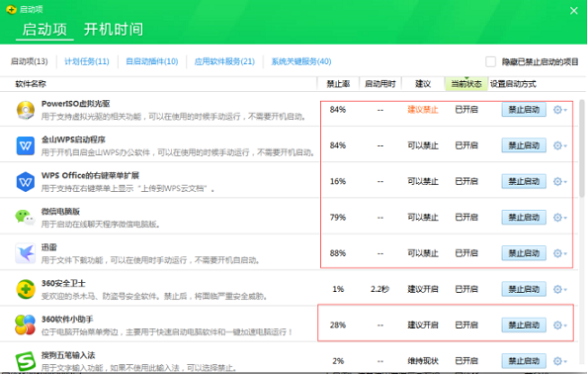Click the 360软件小助手 colorful balls icon
This screenshot has width=588, height=374.
(x=25, y=326)
